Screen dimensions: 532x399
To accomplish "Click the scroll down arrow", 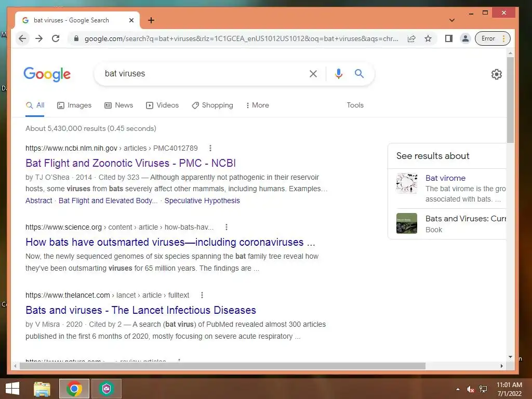I will coord(510,357).
